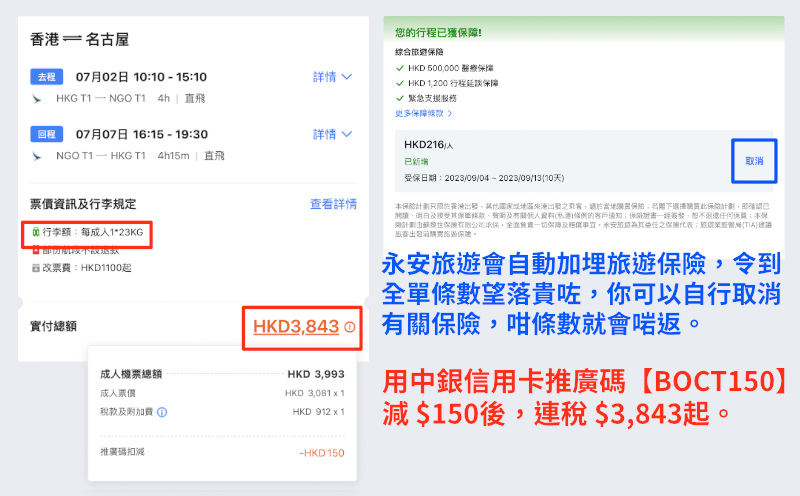Click the 票價資訊及行李規定 heading

click(x=83, y=204)
